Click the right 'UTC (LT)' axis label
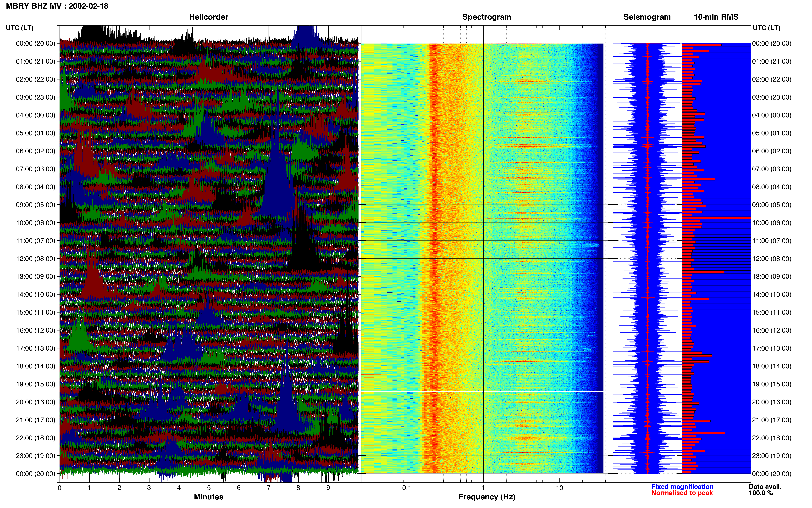Screen dimensions: 812x508 point(766,28)
